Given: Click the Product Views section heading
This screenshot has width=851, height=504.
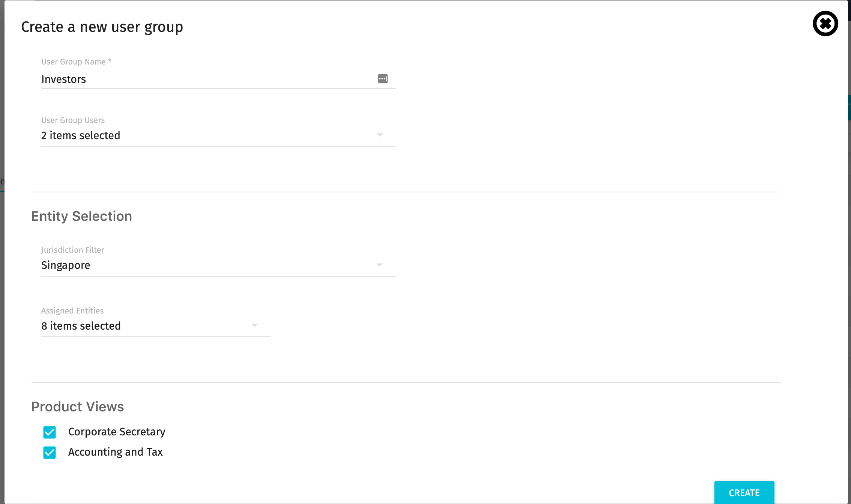Looking at the screenshot, I should [78, 407].
